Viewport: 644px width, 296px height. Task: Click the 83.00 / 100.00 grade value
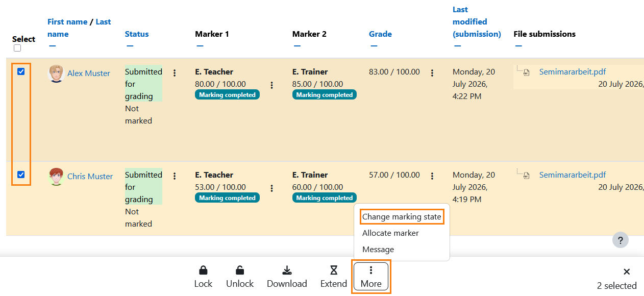[x=394, y=72]
